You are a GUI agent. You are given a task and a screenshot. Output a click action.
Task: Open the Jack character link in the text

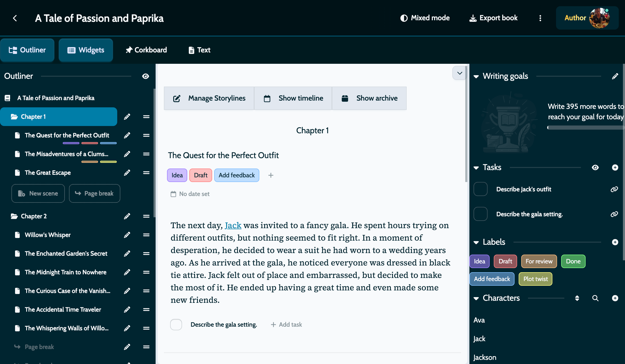click(x=233, y=225)
